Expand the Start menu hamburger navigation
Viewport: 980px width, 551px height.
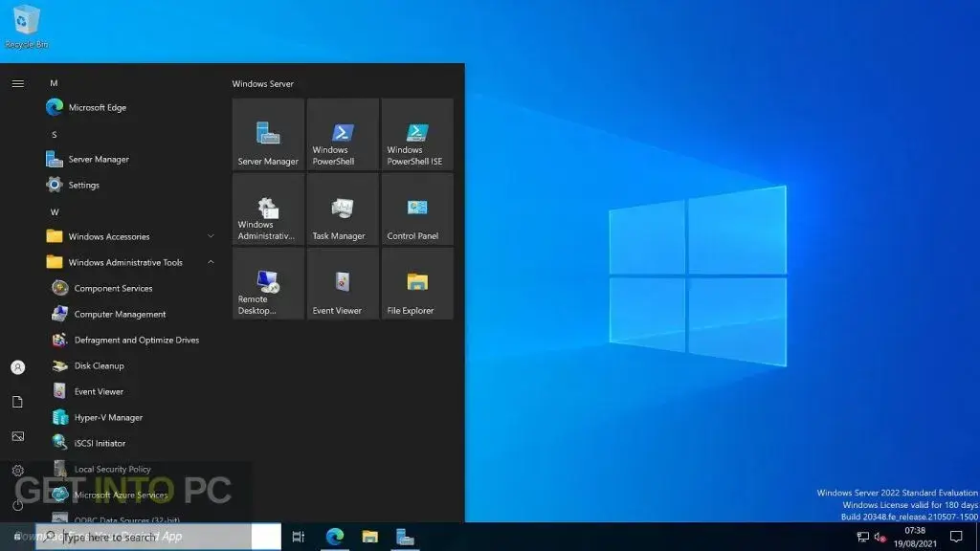[17, 83]
